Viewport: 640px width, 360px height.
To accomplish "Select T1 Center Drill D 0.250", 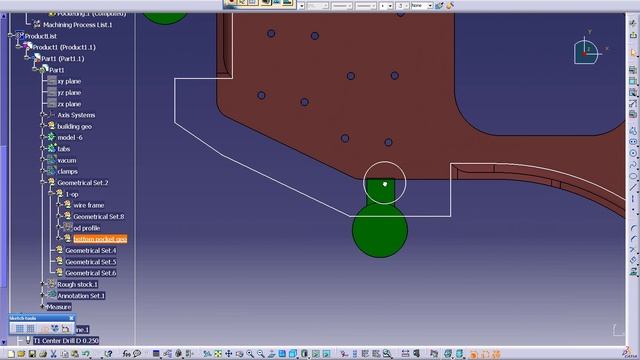I will (x=66, y=340).
